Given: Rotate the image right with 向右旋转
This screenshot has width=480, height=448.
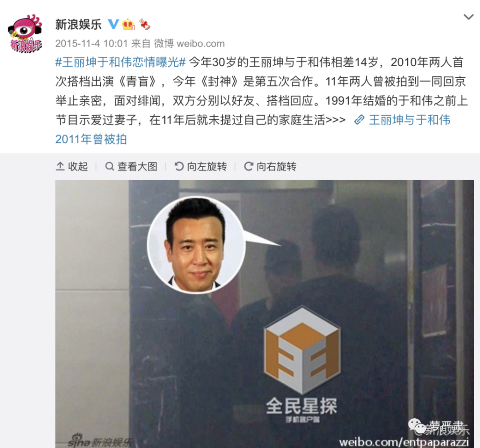Looking at the screenshot, I should pos(270,166).
